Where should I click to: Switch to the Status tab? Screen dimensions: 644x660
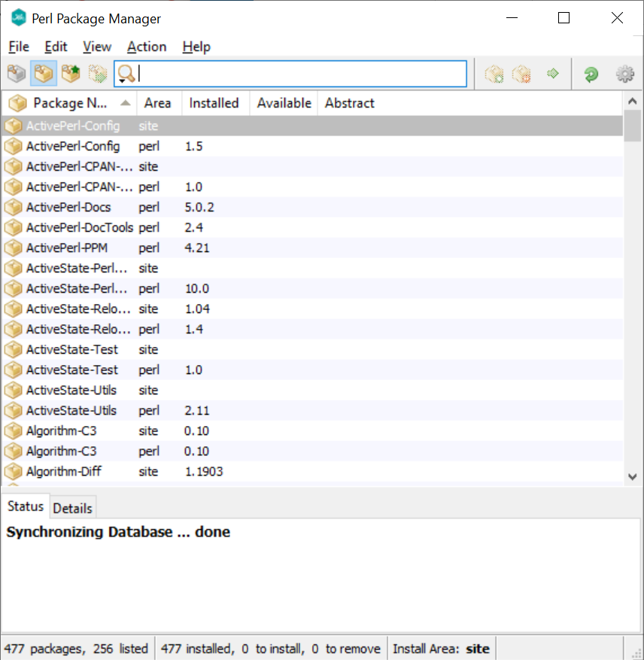(x=26, y=506)
